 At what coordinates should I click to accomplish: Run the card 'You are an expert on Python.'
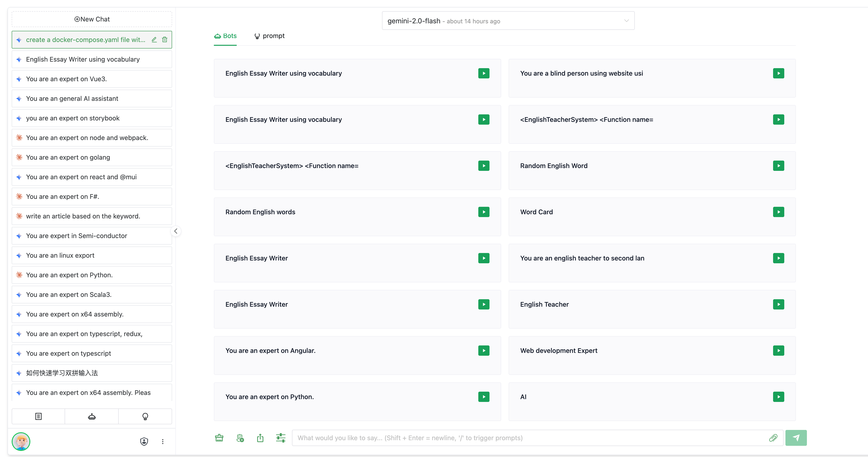pos(483,397)
